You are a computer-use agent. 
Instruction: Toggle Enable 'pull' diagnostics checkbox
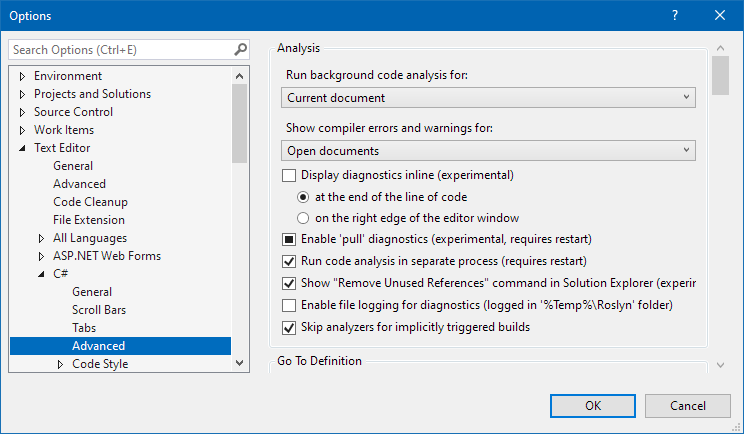(x=289, y=239)
